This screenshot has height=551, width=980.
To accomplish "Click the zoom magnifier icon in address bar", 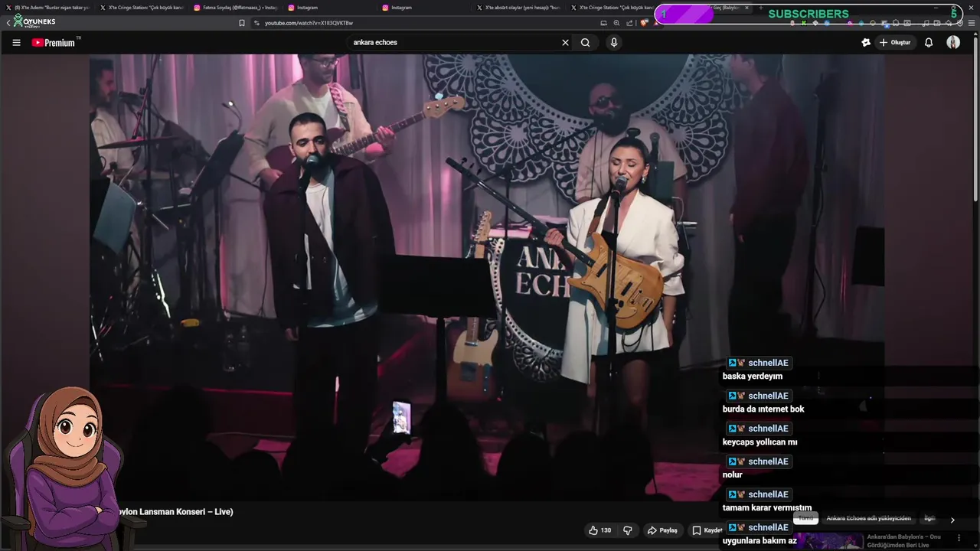I will [x=616, y=23].
